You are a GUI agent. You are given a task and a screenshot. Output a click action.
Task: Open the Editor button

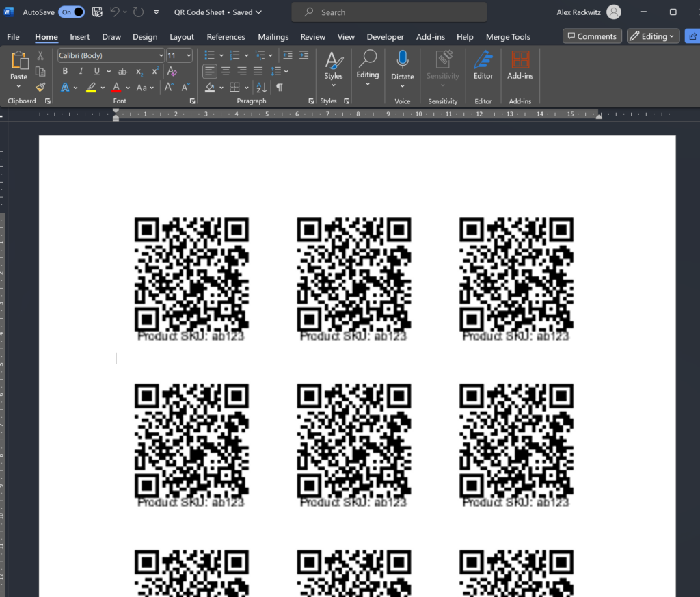coord(483,65)
